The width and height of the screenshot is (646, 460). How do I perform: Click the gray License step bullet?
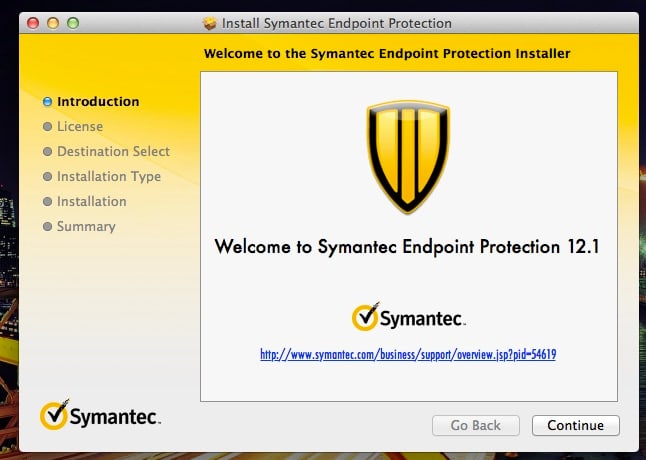47,126
